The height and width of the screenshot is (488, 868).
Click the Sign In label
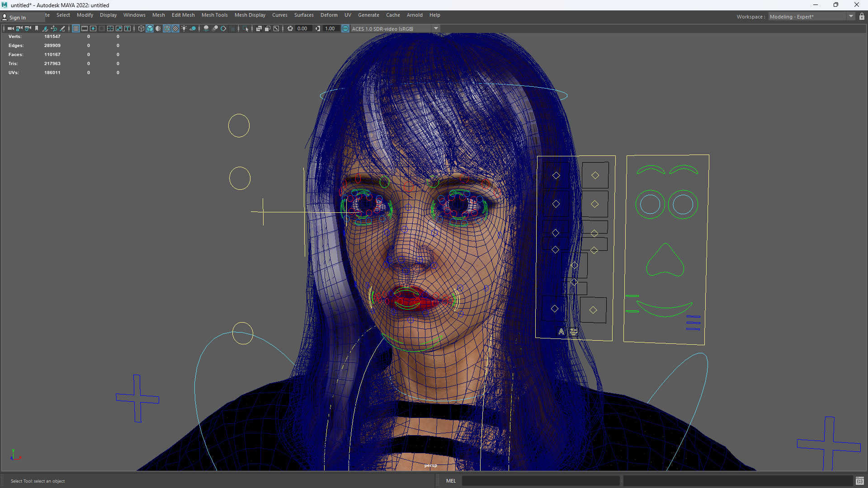[18, 18]
